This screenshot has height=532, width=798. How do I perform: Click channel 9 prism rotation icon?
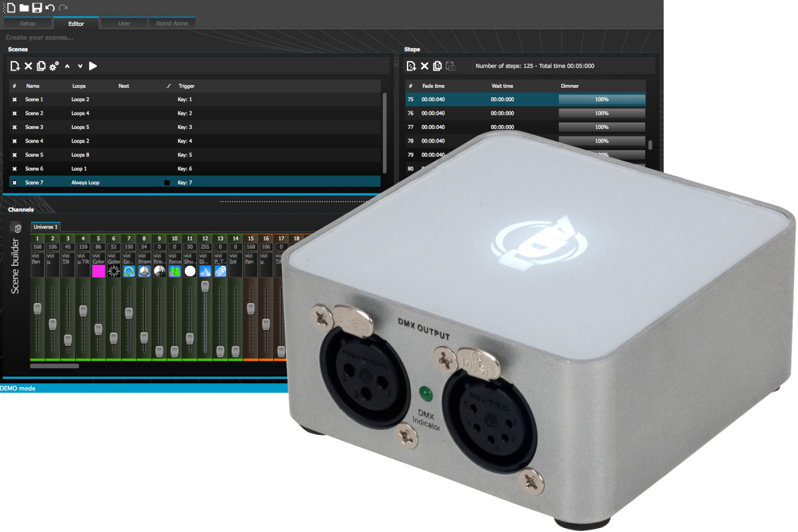[x=160, y=271]
